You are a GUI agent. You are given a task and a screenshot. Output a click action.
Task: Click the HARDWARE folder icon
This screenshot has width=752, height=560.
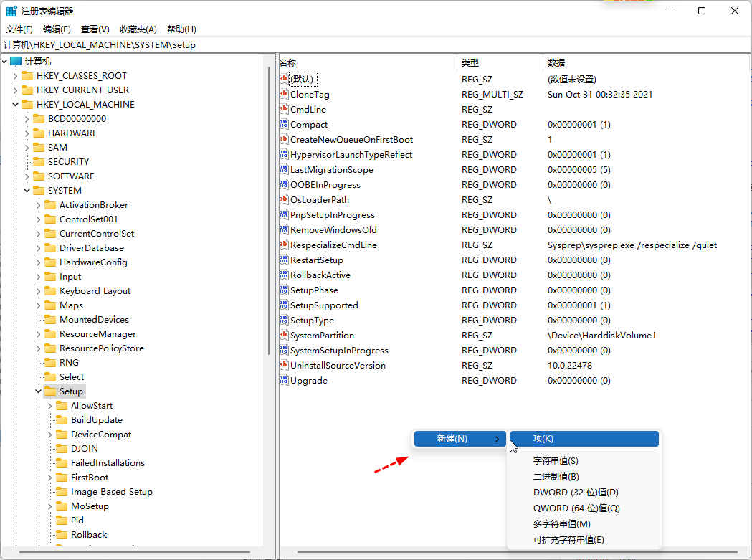tap(39, 133)
